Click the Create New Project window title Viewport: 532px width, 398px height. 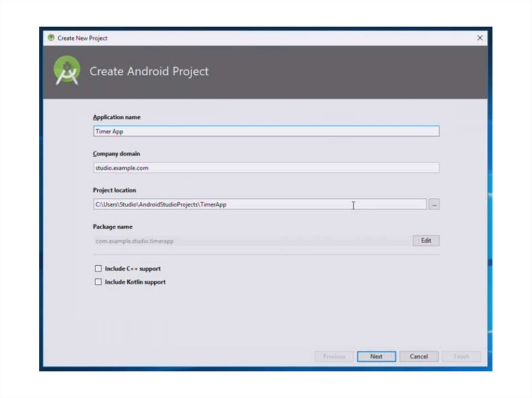click(83, 38)
